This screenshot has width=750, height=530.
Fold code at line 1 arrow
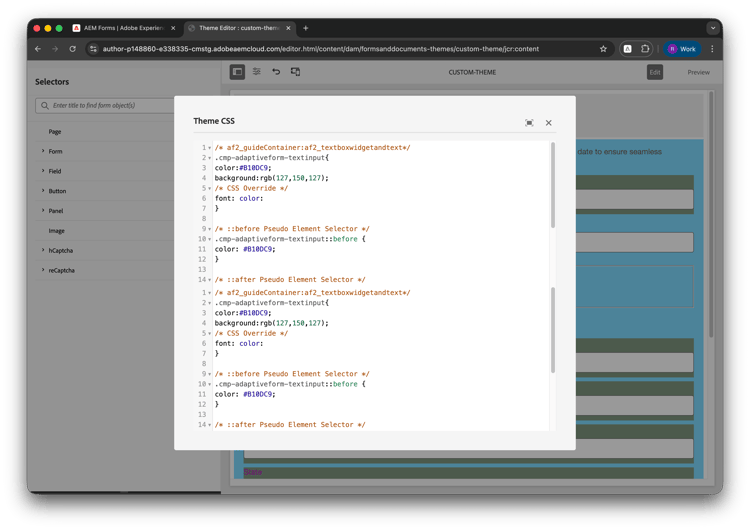[210, 148]
